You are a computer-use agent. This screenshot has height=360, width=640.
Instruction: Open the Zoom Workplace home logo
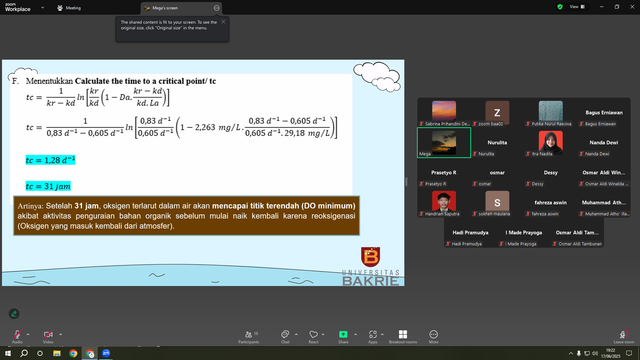pos(18,7)
